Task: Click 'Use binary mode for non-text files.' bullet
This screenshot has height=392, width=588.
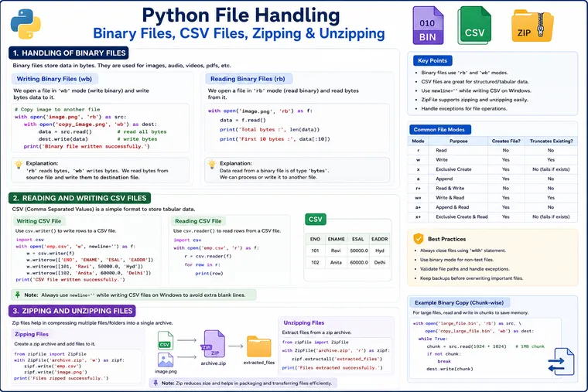Action: pos(456,260)
